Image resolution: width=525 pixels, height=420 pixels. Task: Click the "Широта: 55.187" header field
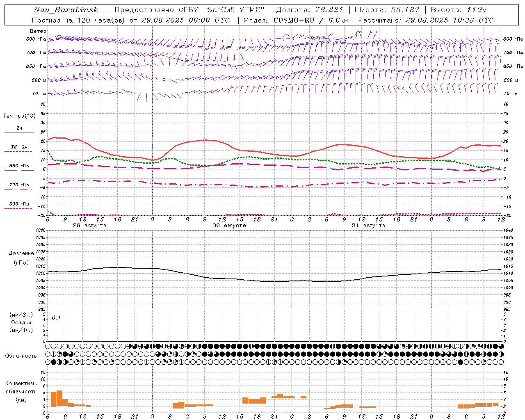click(x=387, y=10)
